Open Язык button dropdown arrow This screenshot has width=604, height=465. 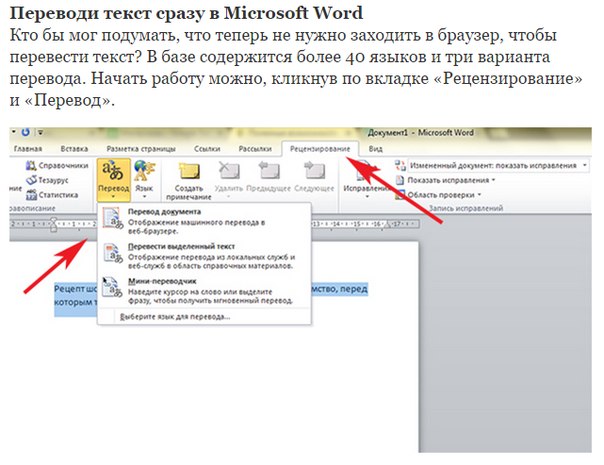click(145, 196)
